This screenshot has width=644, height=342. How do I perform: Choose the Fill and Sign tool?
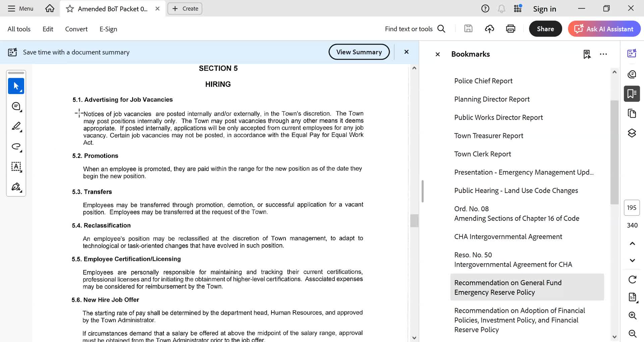[x=16, y=187]
